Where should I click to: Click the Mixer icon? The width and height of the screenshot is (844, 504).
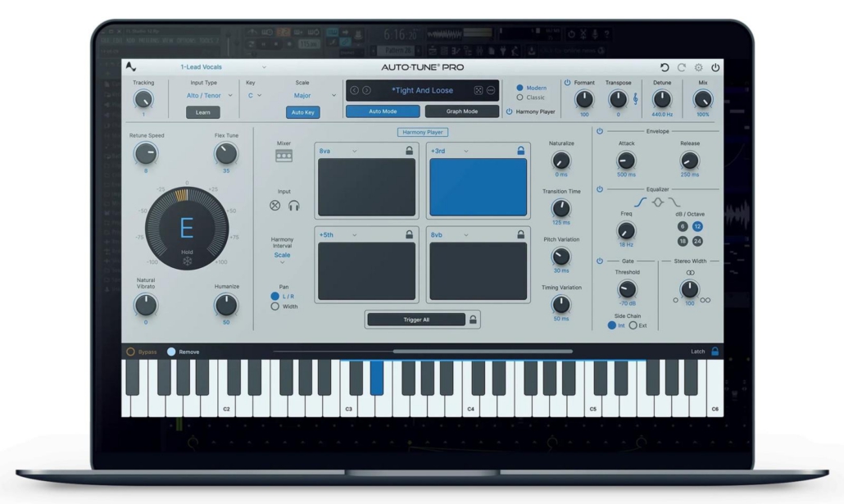coord(284,156)
